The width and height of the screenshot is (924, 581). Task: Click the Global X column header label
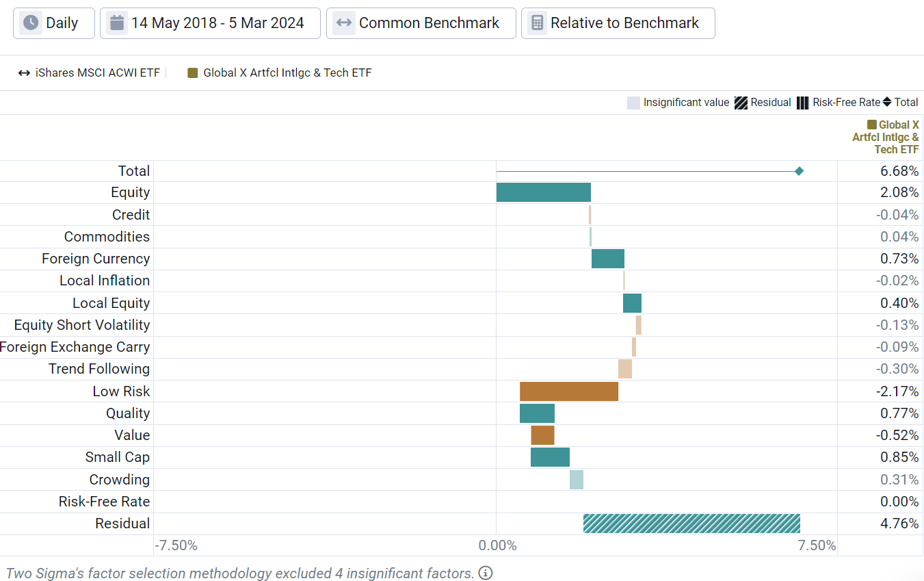click(x=886, y=137)
